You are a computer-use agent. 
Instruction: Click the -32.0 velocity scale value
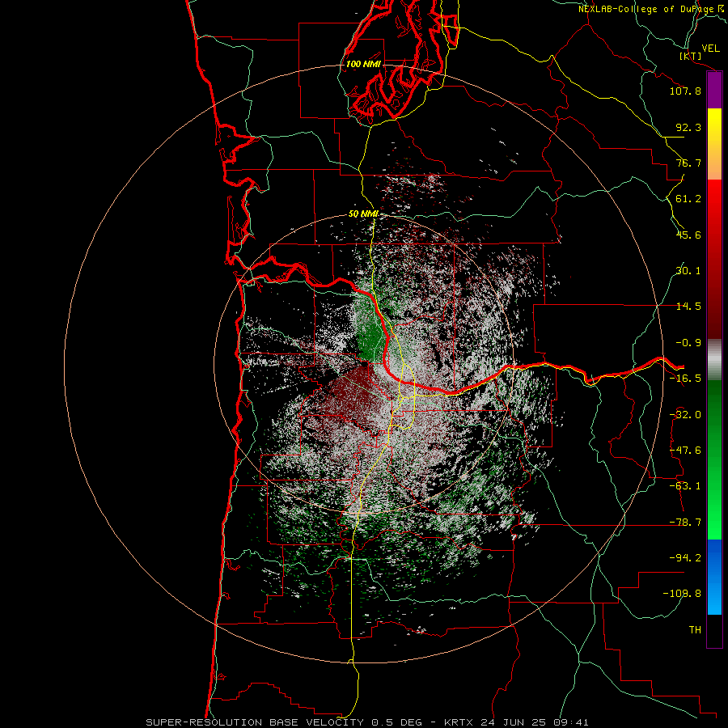coord(685,414)
